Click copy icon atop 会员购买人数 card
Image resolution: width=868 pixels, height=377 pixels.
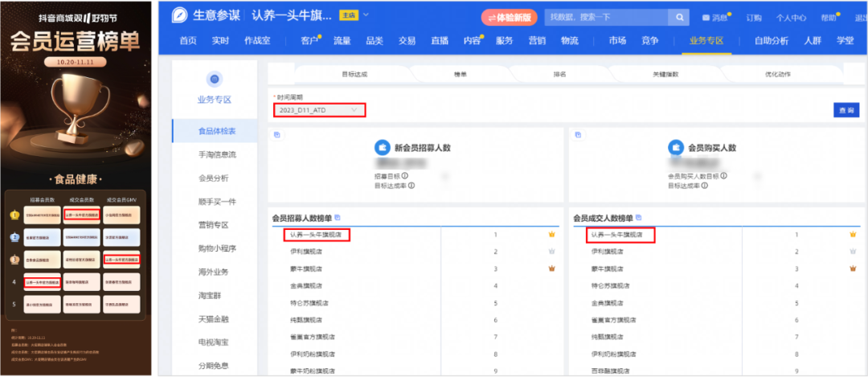(x=578, y=134)
